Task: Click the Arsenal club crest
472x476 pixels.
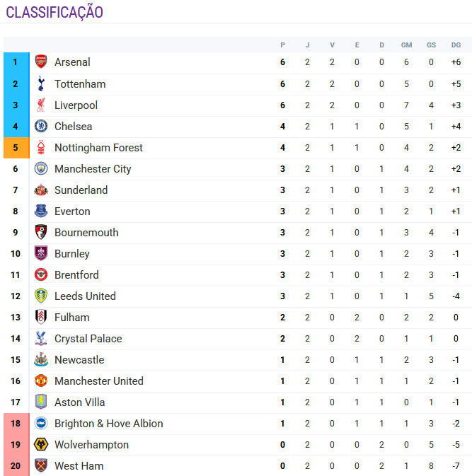Action: [x=41, y=62]
